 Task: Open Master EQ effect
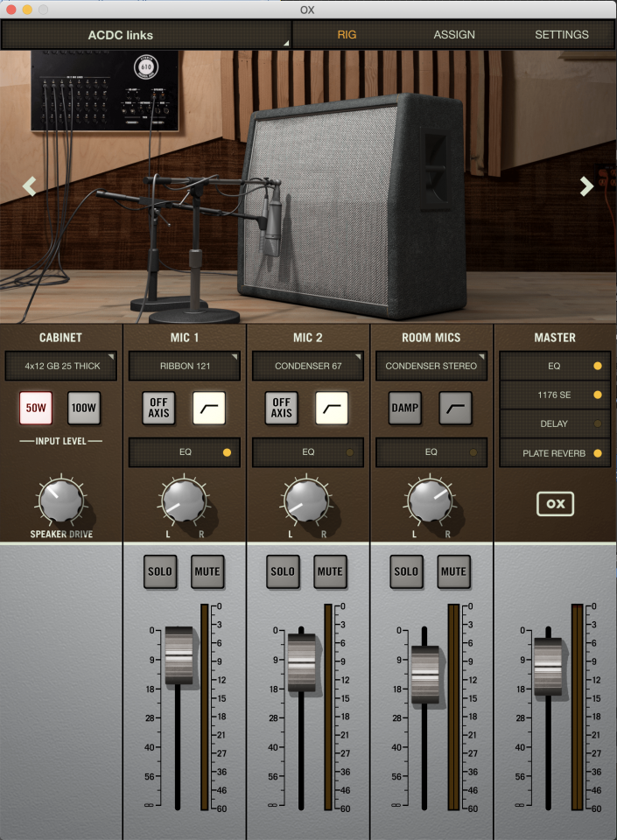(x=555, y=366)
